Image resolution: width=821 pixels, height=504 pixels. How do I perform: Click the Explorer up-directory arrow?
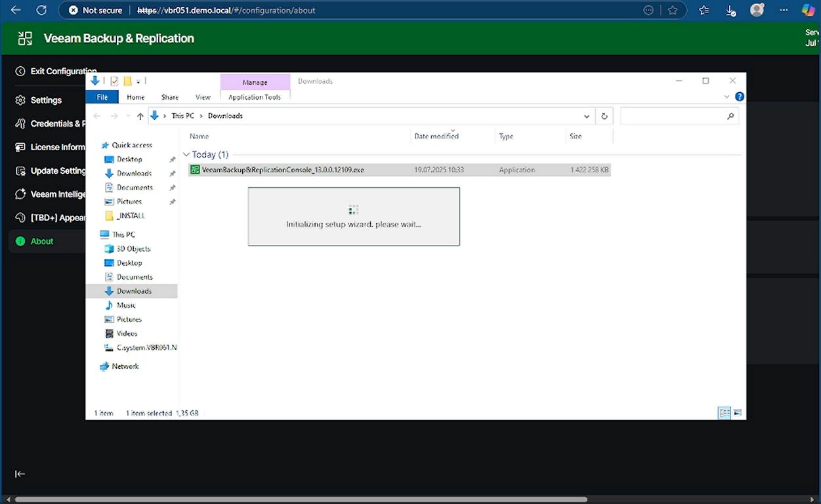tap(140, 116)
